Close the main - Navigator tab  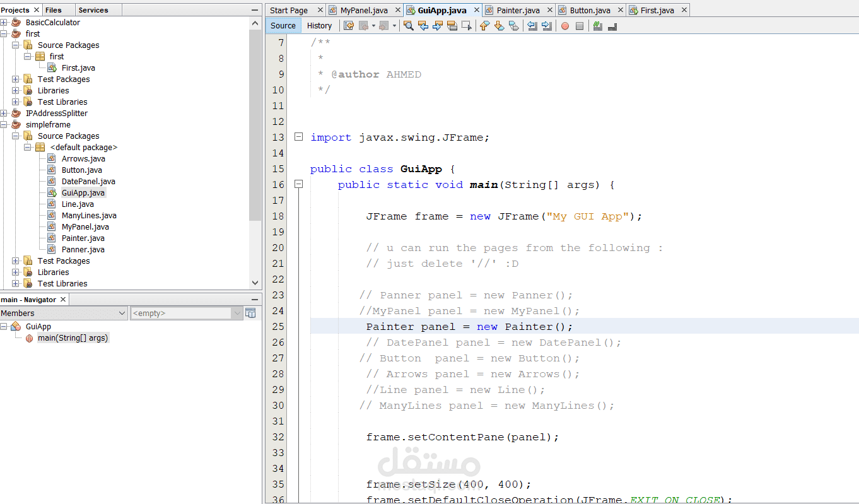click(x=62, y=300)
